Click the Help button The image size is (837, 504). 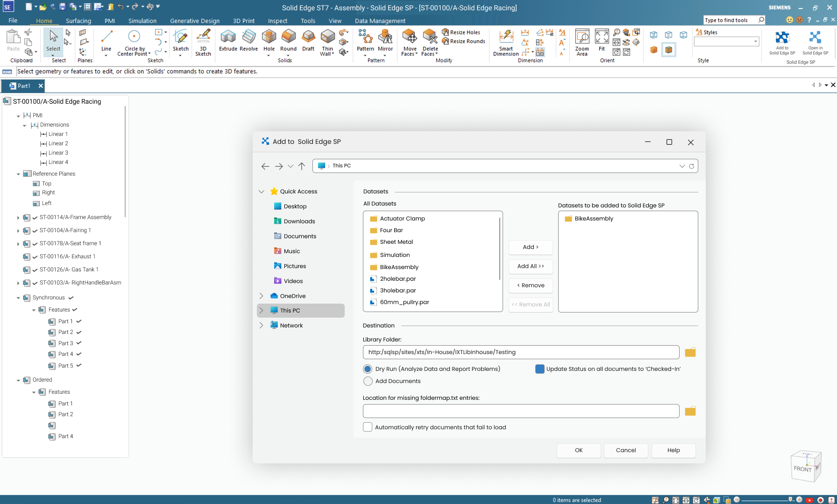674,450
